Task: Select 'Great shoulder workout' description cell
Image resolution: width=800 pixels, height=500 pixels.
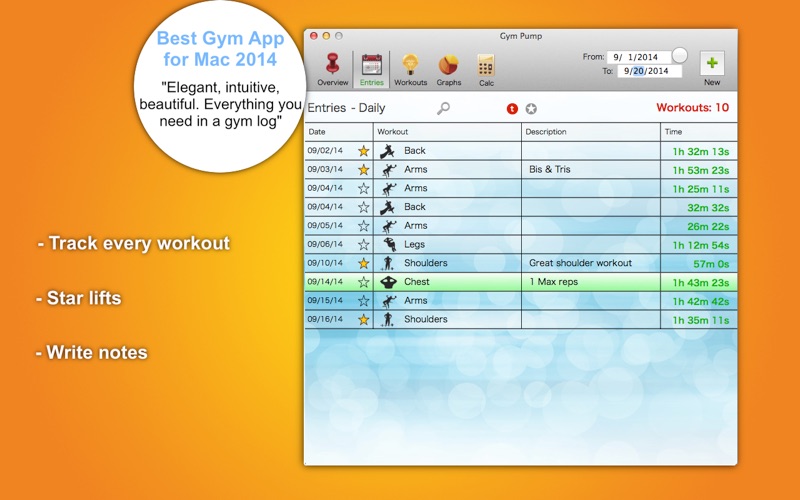Action: pyautogui.click(x=591, y=263)
